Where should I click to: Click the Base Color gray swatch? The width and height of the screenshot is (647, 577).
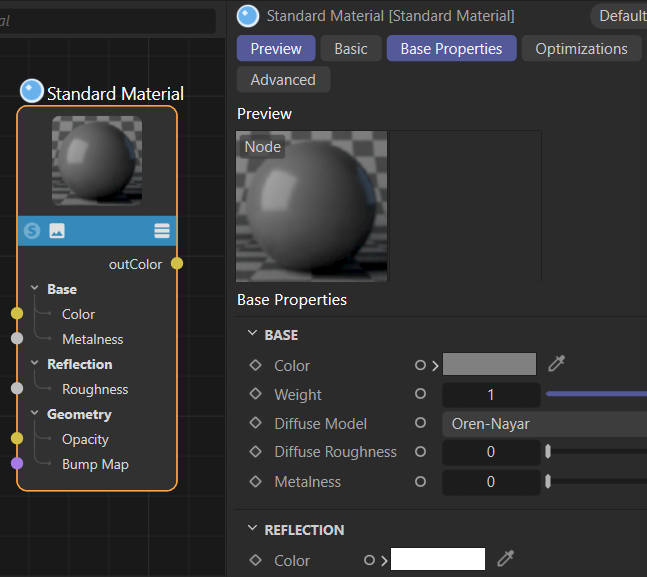[489, 365]
